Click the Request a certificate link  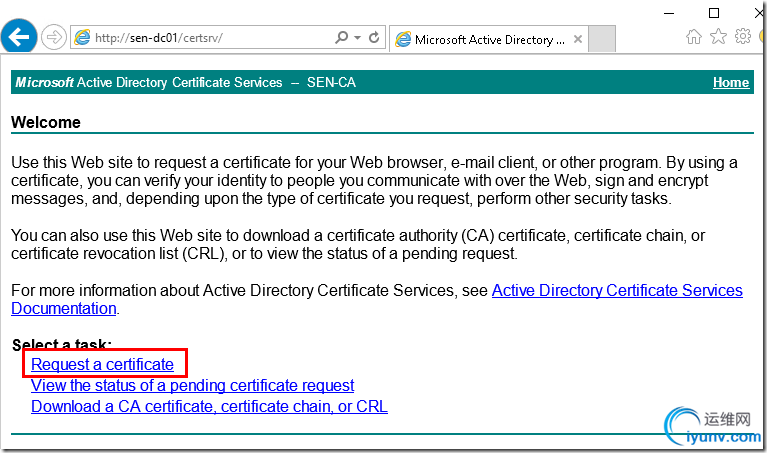[102, 364]
